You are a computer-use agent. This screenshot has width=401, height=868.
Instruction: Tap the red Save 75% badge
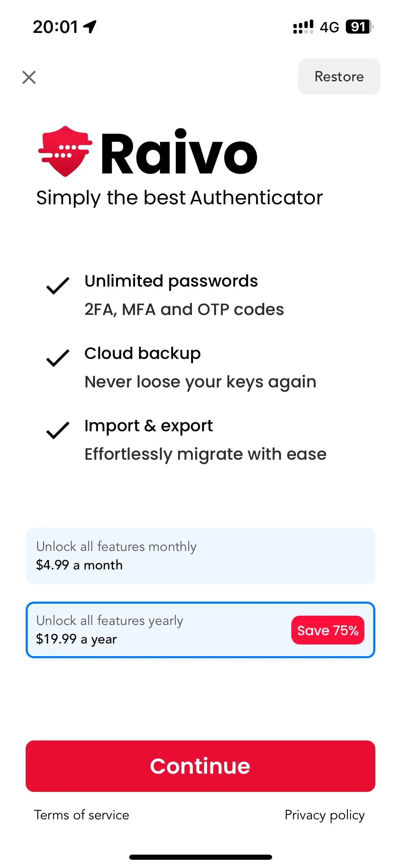(x=328, y=630)
